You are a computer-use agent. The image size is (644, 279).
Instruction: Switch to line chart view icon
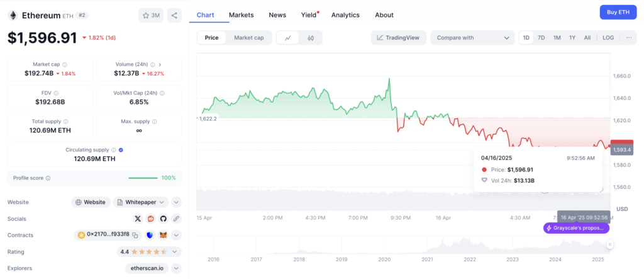(x=288, y=38)
